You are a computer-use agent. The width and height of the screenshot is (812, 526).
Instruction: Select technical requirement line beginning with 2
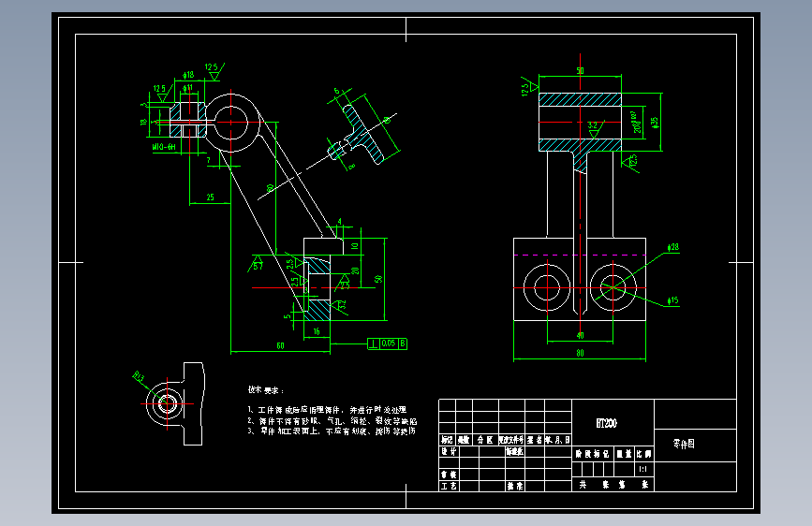(x=332, y=421)
